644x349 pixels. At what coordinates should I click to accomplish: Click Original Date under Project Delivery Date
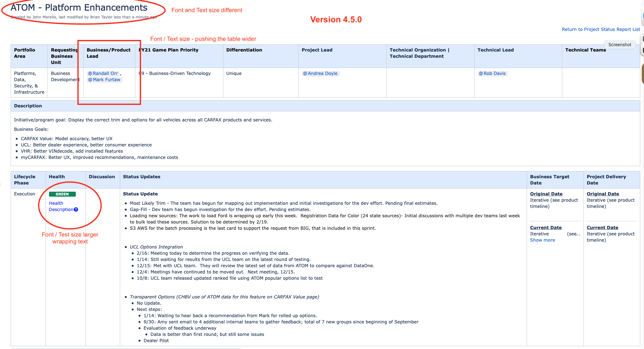pos(603,194)
